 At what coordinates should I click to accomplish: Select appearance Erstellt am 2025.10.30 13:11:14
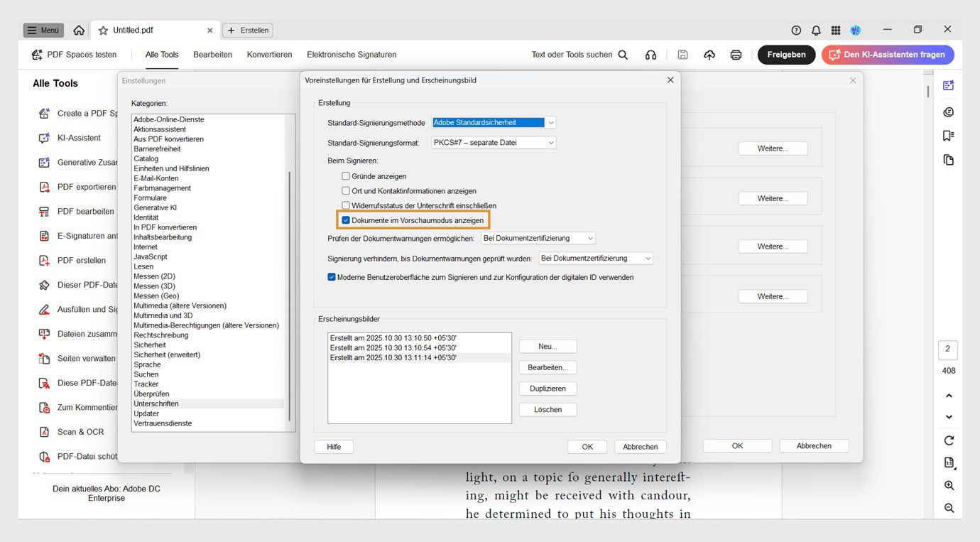pos(393,358)
